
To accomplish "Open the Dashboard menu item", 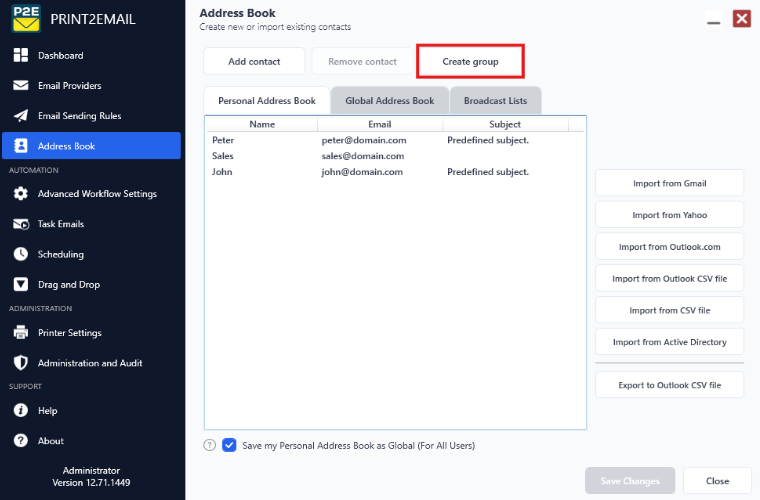I will tap(61, 56).
